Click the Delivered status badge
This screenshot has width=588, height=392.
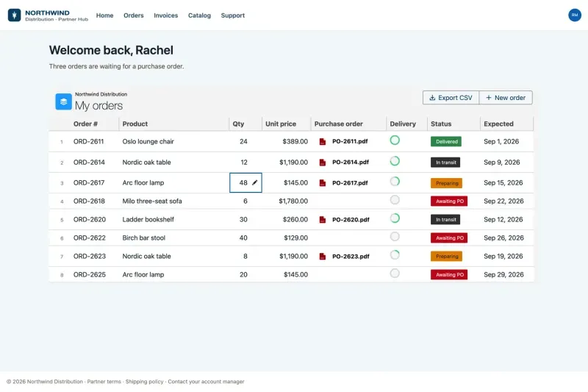coord(446,141)
